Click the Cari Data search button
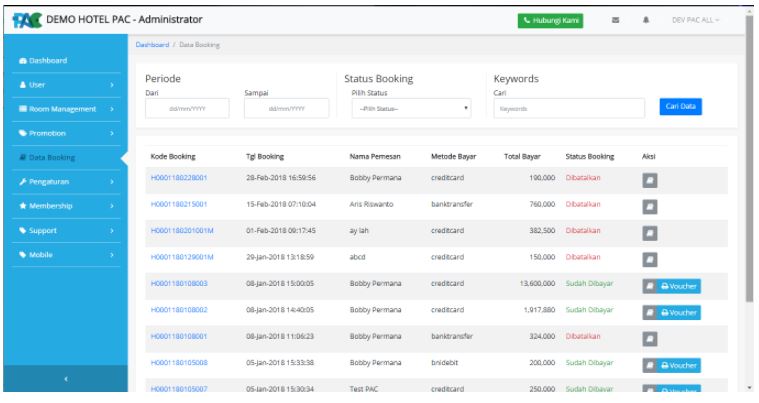Screen dimensions: 759x403 coord(680,106)
